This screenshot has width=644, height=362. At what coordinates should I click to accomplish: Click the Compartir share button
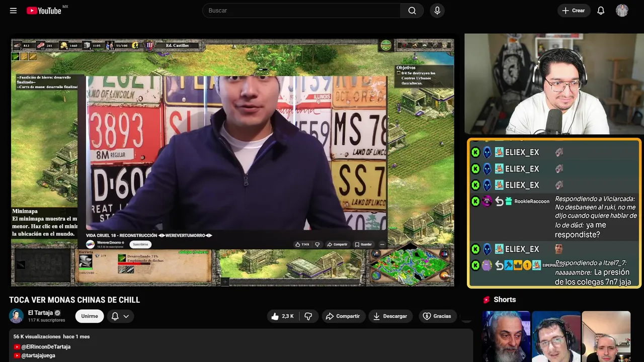(x=343, y=316)
